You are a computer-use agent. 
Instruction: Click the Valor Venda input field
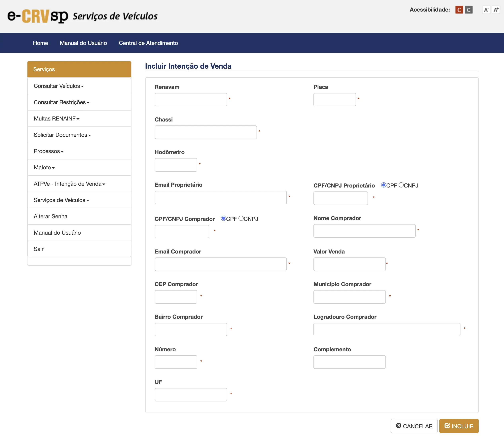click(349, 264)
